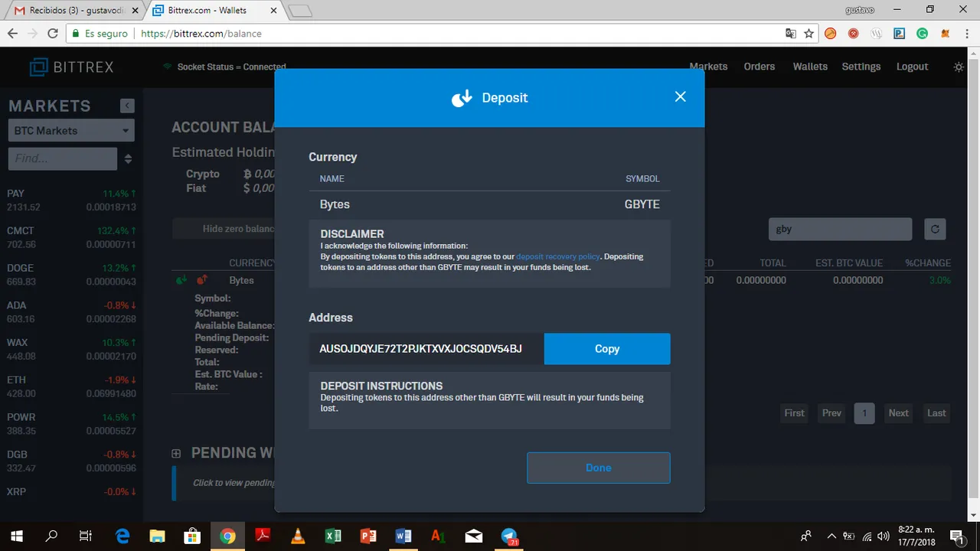
Task: Click the Bittrex logo
Action: 71,67
